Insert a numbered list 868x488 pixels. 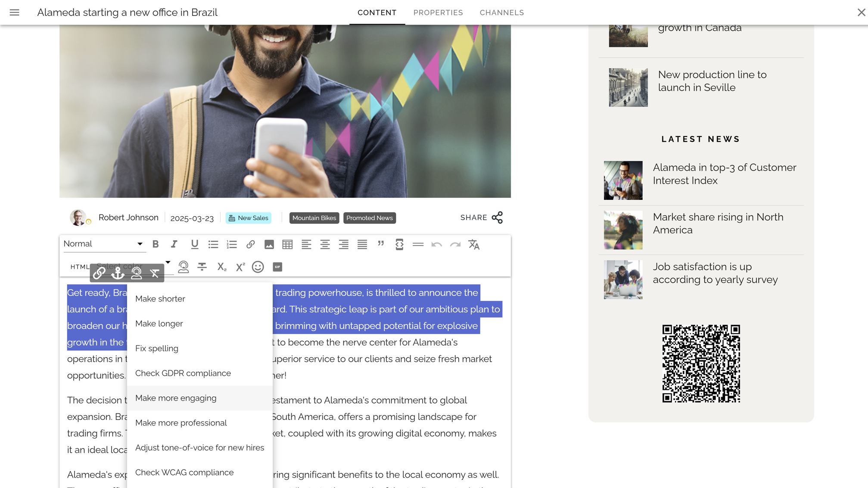tap(232, 244)
